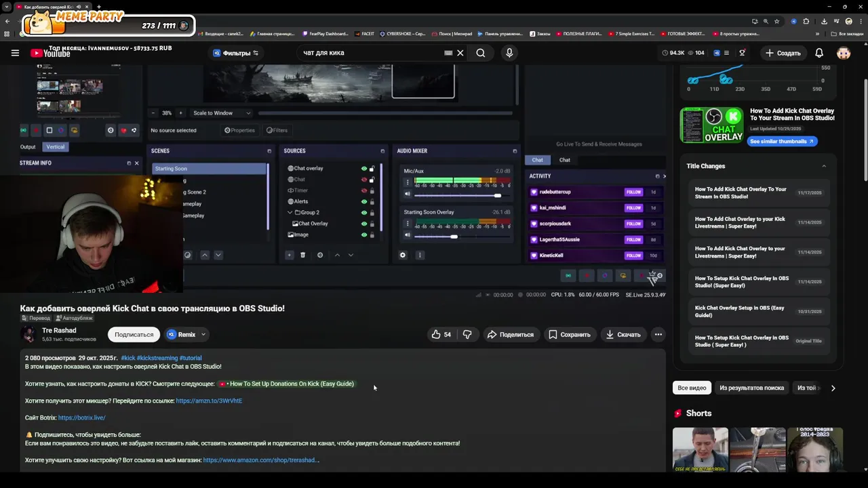Open the Scale to Window dropdown in OBS

[222, 113]
